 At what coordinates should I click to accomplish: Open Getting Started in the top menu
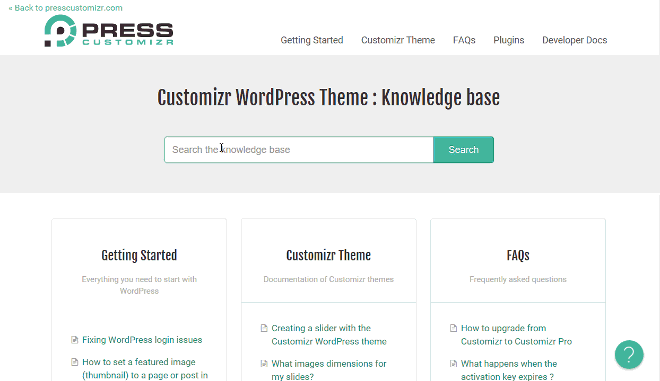(312, 40)
